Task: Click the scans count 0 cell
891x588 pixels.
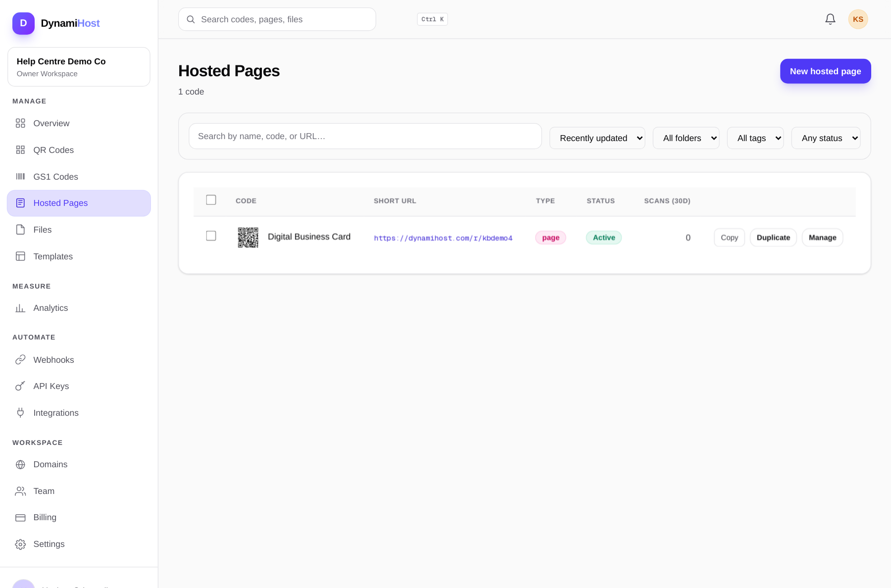Action: click(688, 238)
